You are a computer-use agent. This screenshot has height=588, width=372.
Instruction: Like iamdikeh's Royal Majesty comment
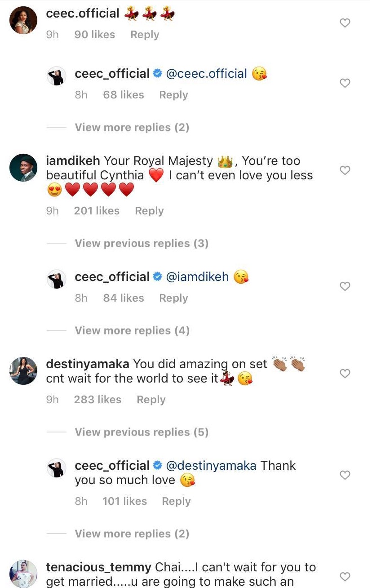pos(345,170)
